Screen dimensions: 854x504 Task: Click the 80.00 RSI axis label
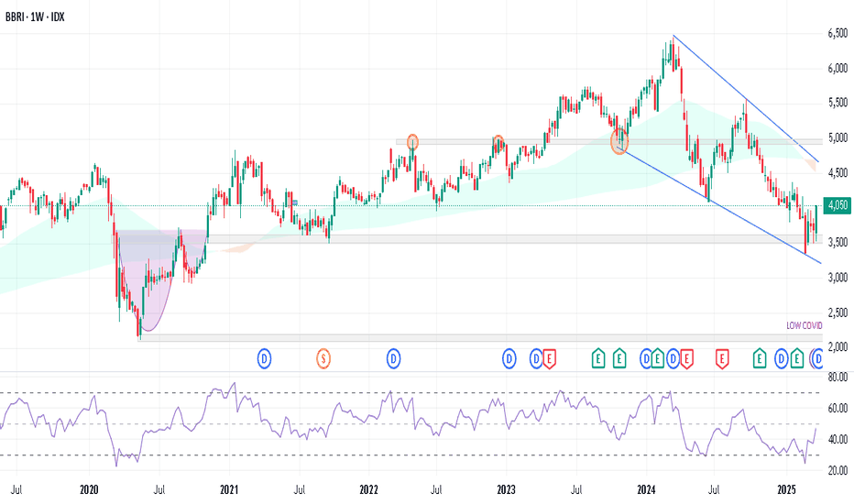pos(838,377)
